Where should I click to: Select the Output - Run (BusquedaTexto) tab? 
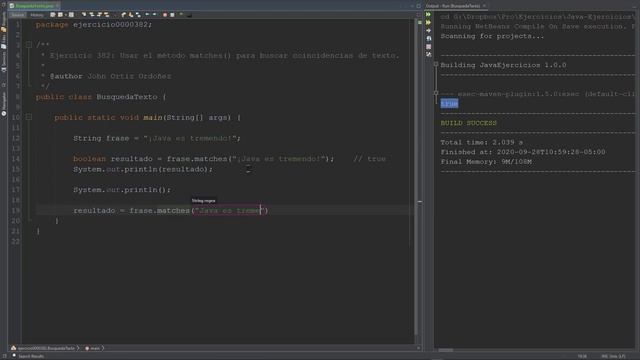pyautogui.click(x=456, y=6)
